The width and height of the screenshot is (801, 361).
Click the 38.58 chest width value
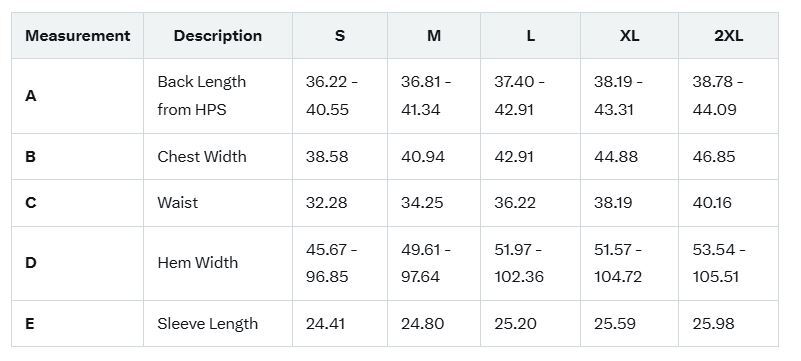pyautogui.click(x=327, y=156)
